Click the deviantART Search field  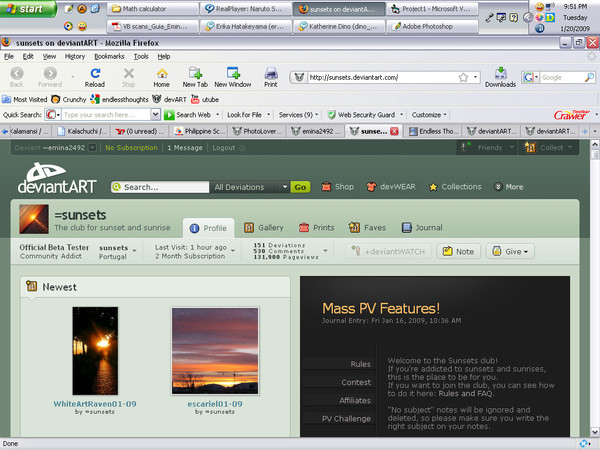coord(160,187)
